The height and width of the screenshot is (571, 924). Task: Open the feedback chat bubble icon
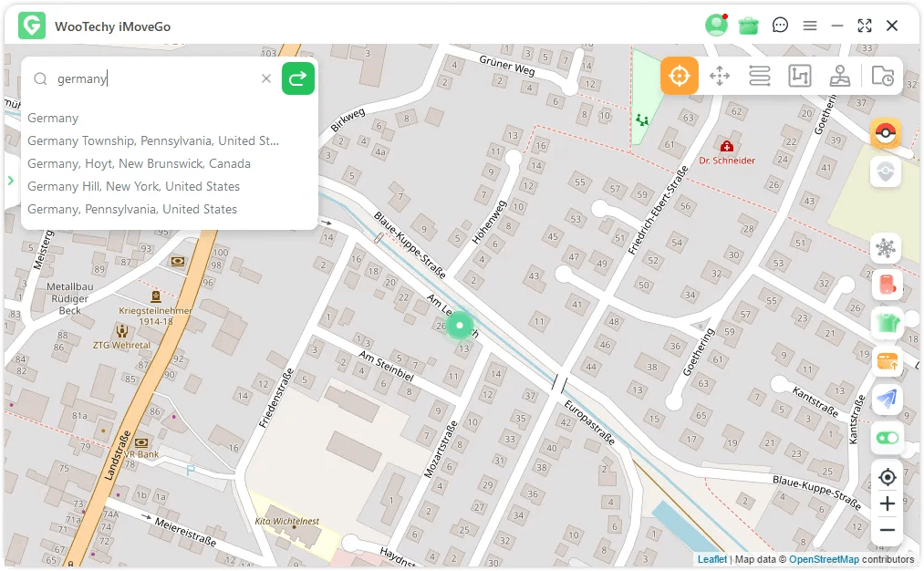tap(780, 26)
